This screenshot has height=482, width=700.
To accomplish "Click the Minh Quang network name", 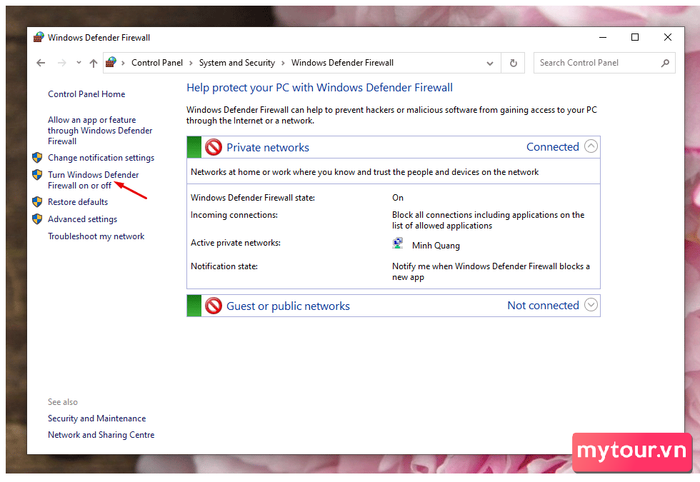I will pos(436,245).
